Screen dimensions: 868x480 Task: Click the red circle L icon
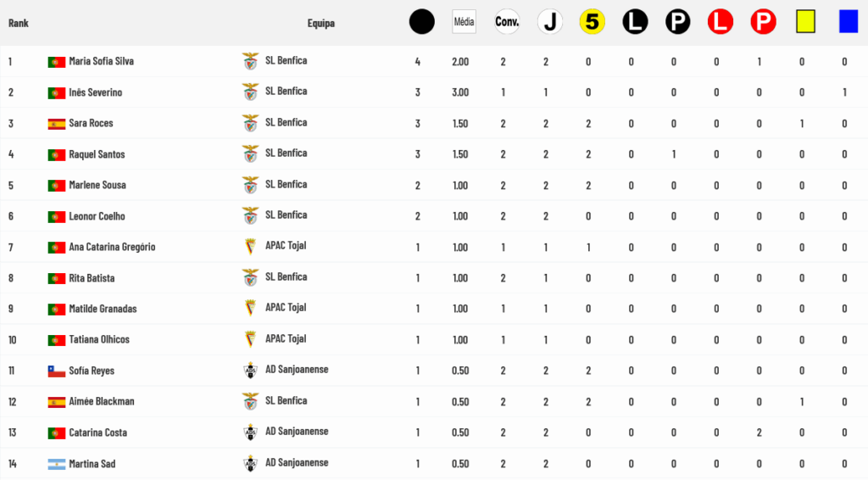tap(721, 22)
